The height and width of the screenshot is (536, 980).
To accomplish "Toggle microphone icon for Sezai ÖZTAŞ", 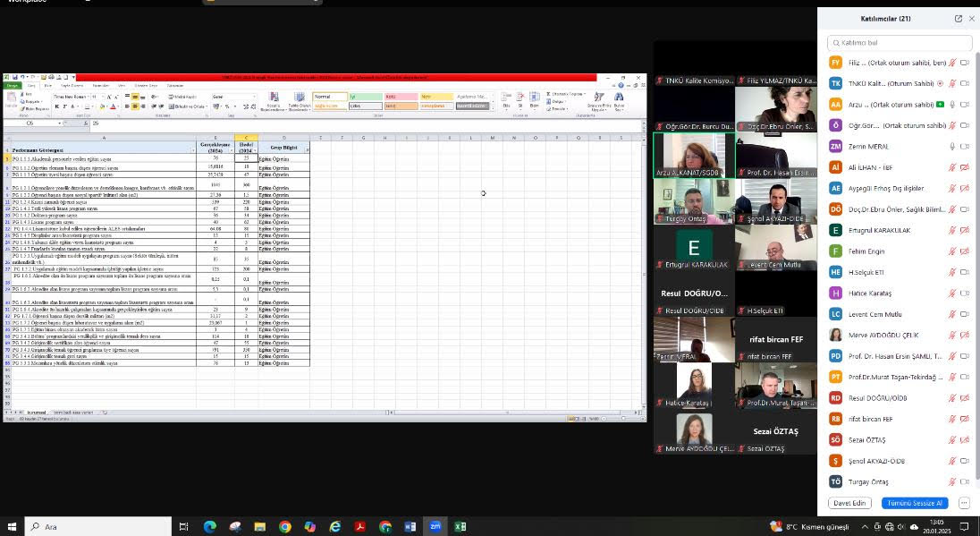I will pos(952,439).
